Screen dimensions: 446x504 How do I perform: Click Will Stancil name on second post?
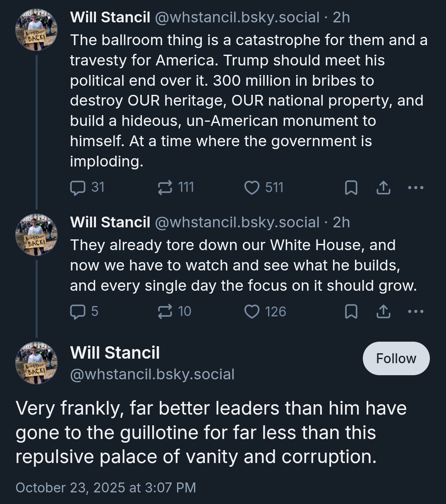[110, 222]
